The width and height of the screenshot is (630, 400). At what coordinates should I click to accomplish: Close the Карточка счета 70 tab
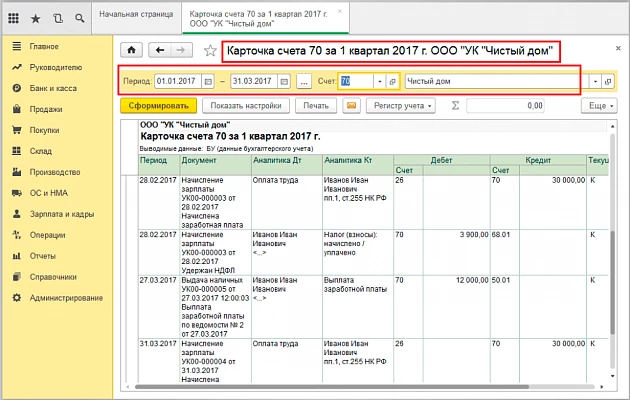340,12
